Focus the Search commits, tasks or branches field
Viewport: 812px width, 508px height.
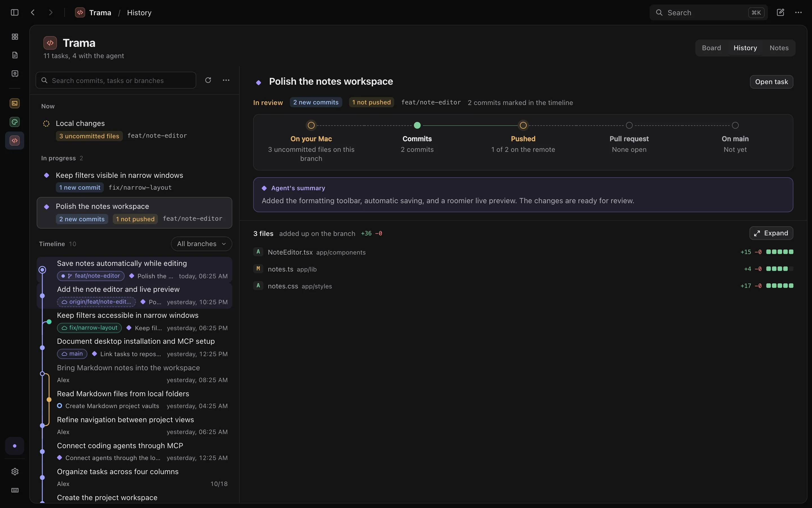pos(116,80)
